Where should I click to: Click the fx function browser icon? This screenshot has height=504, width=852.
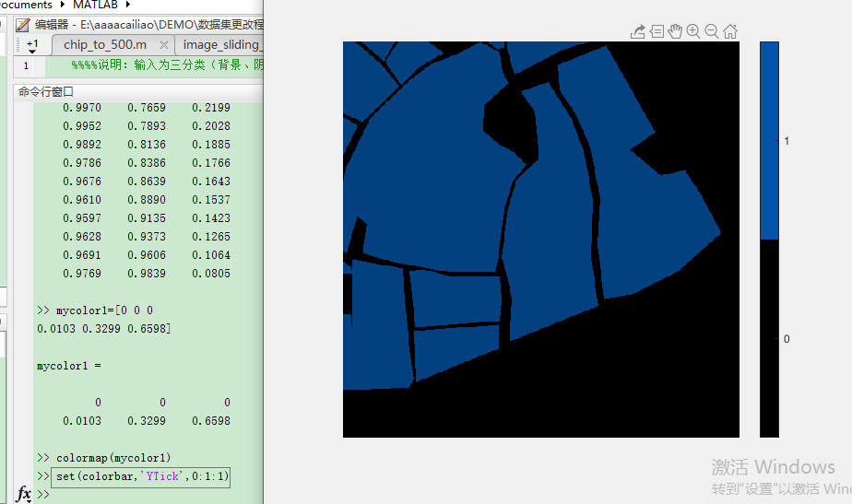point(24,494)
